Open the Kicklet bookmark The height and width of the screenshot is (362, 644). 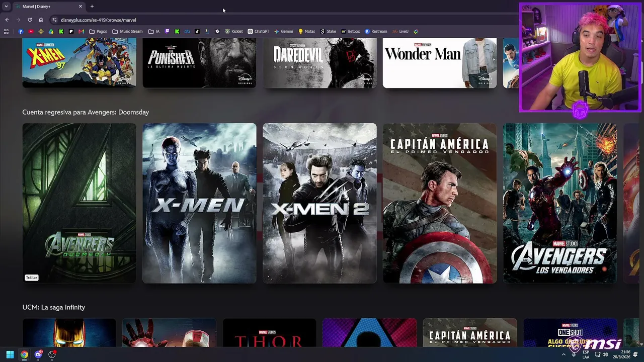[x=234, y=31]
